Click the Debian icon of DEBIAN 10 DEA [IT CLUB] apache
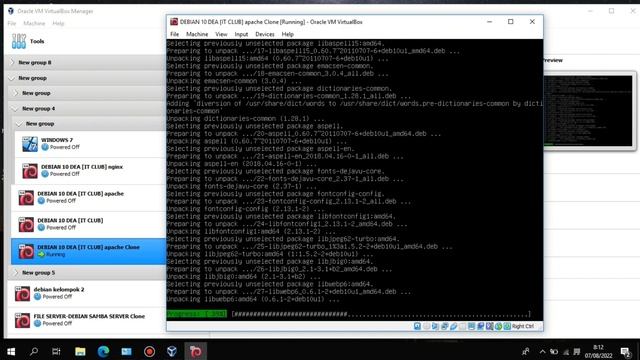 click(x=26, y=198)
